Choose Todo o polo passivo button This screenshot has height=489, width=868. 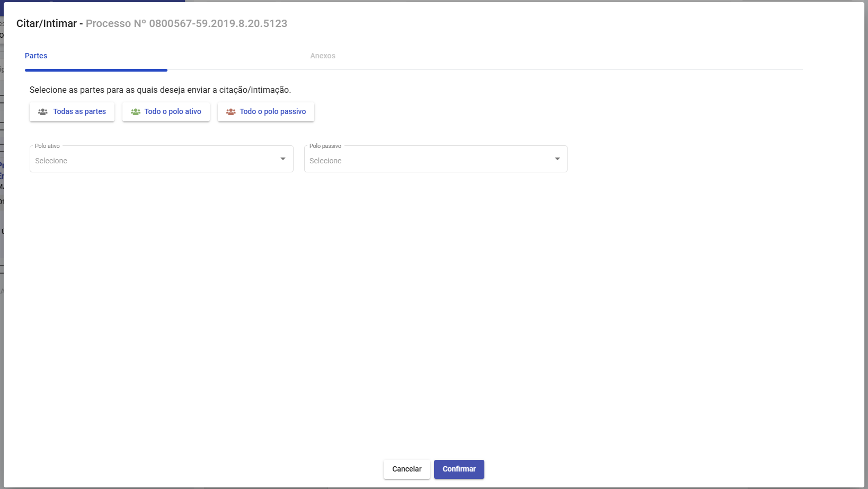(x=266, y=112)
